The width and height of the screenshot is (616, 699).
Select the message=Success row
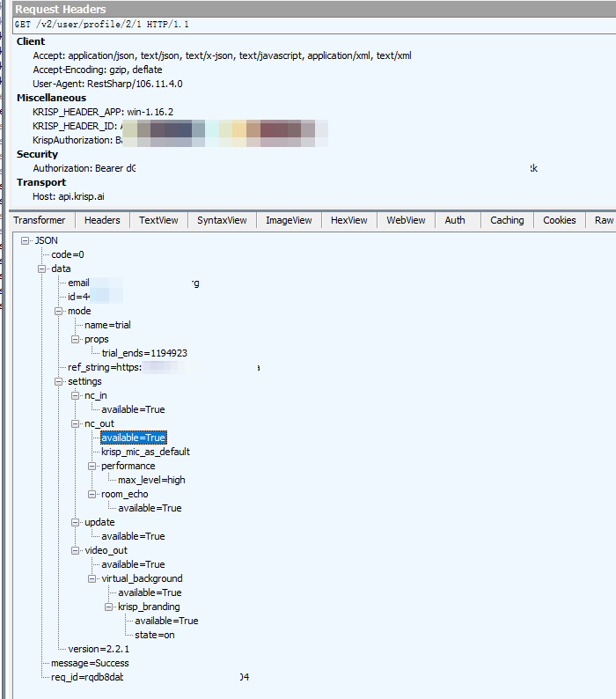click(90, 663)
